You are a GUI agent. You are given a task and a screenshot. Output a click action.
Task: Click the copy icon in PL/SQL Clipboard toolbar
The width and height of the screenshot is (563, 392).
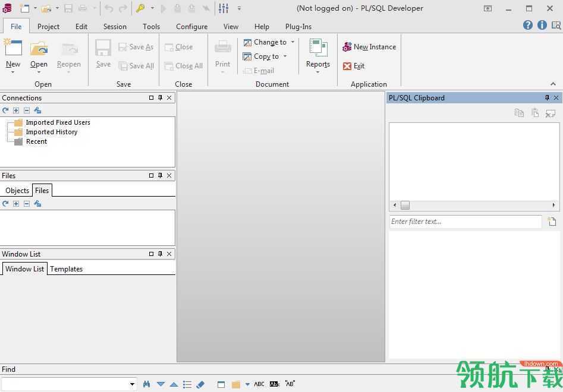point(519,113)
